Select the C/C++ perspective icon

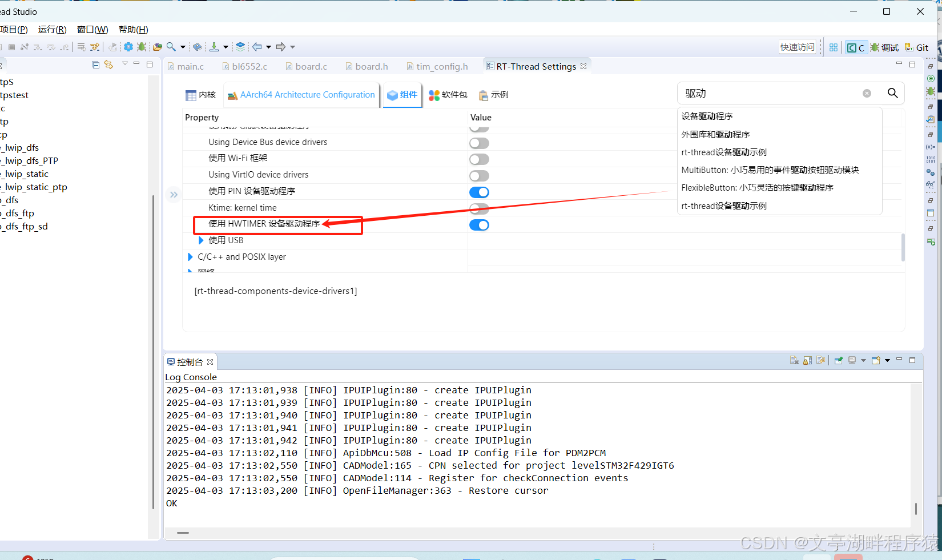point(856,47)
